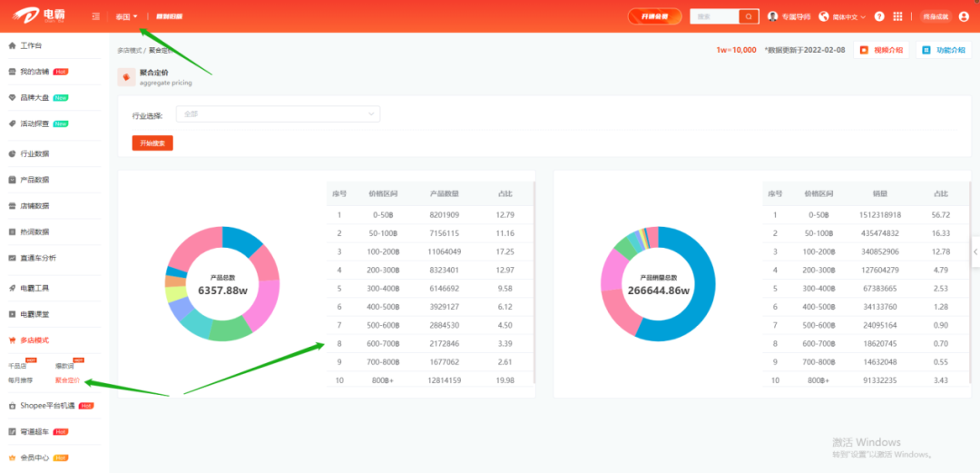Collapse the sidebar with the menu icon
This screenshot has width=980, height=473.
[96, 16]
